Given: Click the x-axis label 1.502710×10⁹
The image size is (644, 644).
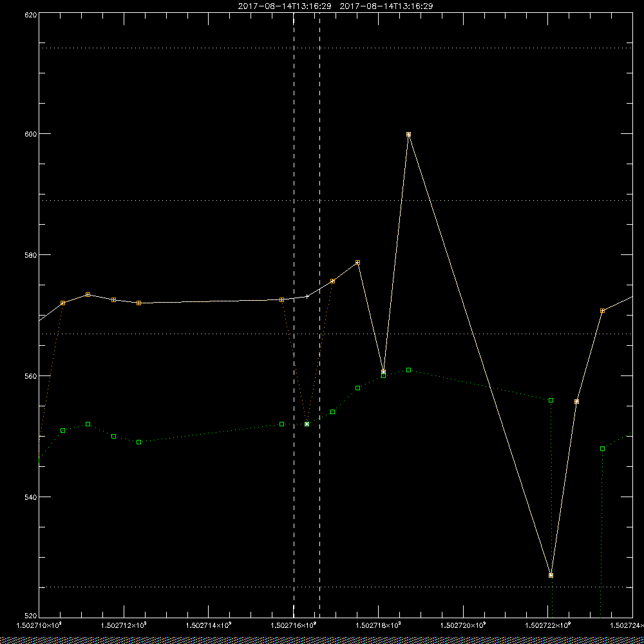Looking at the screenshot, I should (39, 625).
